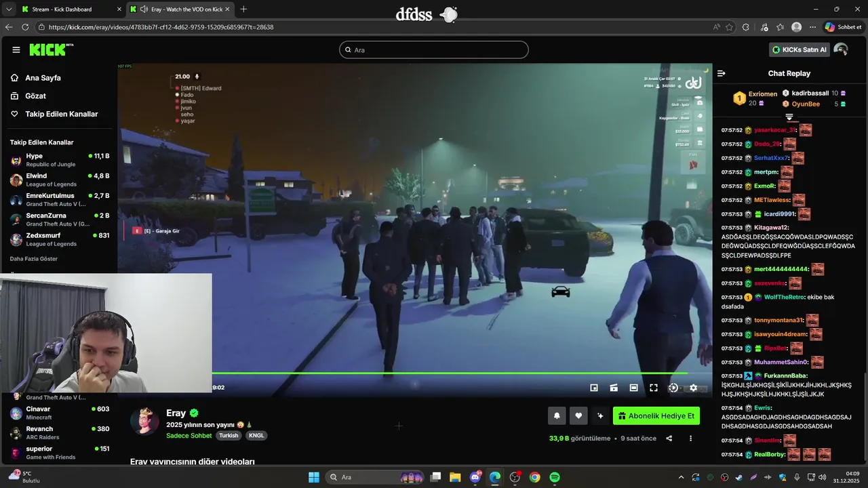Open Gözat in the sidebar
The width and height of the screenshot is (868, 488).
pyautogui.click(x=35, y=96)
